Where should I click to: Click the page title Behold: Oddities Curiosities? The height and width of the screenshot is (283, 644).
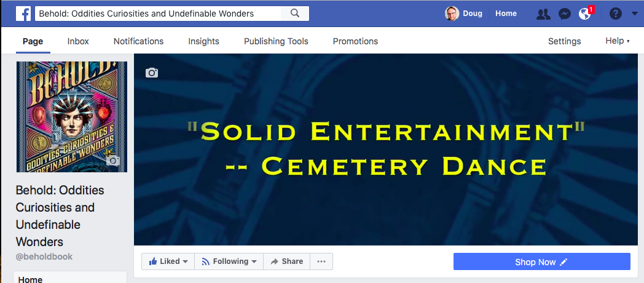tap(60, 215)
